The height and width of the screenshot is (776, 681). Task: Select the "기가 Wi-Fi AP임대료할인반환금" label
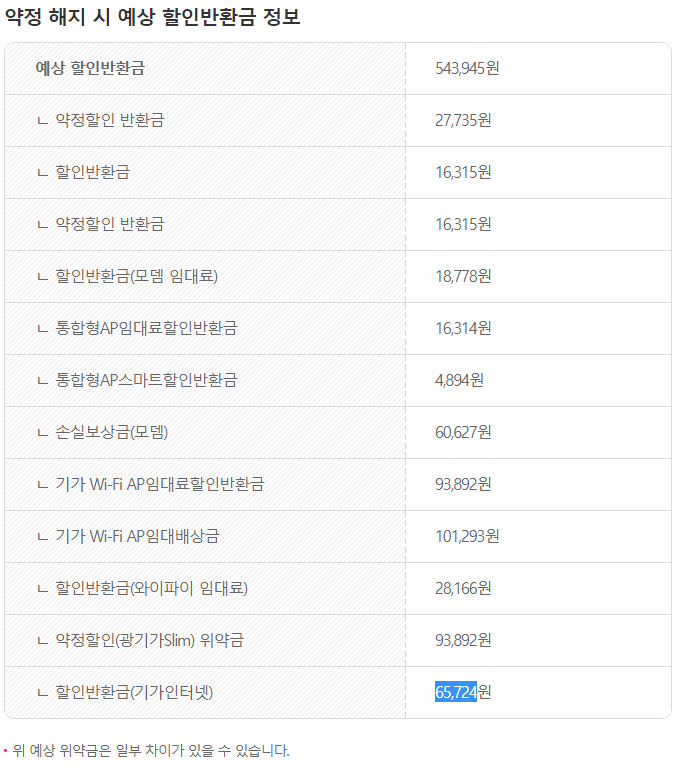tap(160, 484)
